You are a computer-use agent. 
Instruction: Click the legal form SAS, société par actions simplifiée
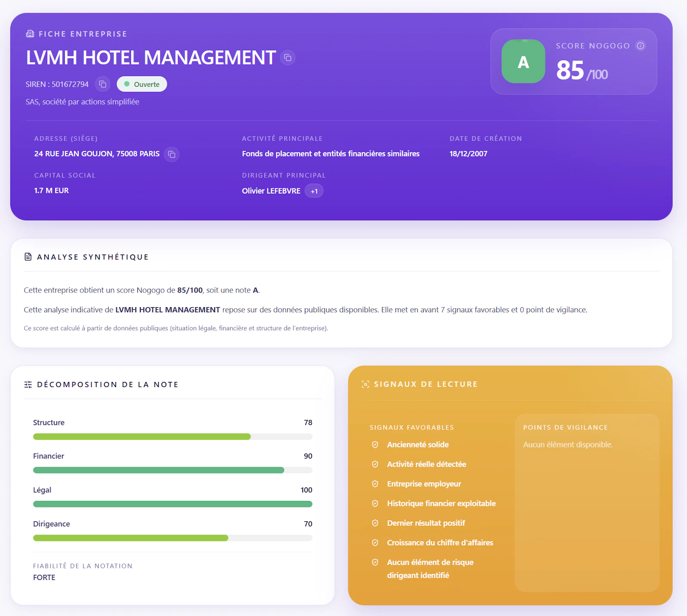point(82,102)
